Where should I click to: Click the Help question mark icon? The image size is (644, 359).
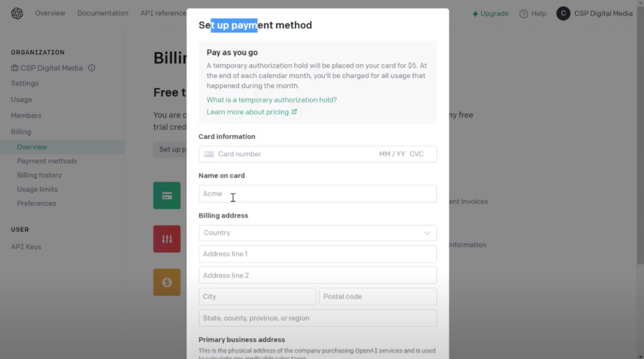point(524,14)
